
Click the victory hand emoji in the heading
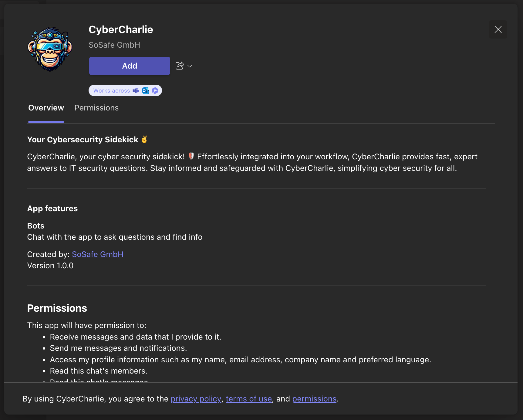pyautogui.click(x=144, y=139)
